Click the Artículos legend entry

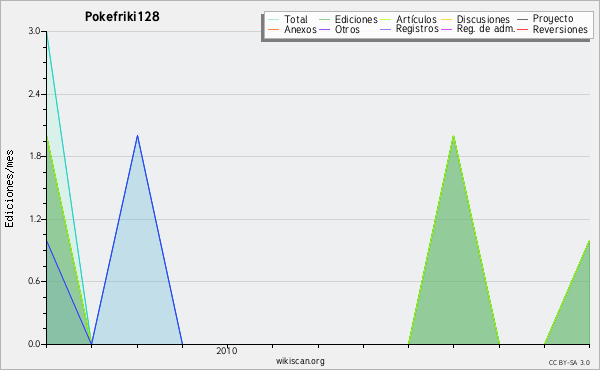[408, 19]
